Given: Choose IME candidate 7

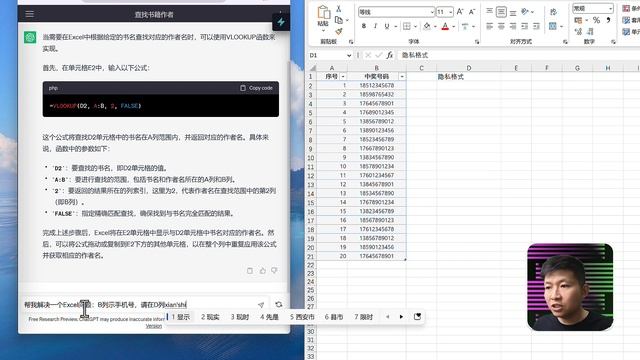Looking at the screenshot, I should click(x=363, y=317).
